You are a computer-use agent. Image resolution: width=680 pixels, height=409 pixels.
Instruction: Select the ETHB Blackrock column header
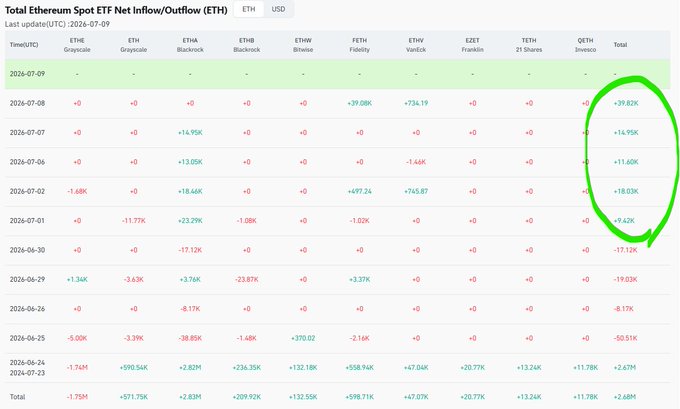click(x=247, y=45)
